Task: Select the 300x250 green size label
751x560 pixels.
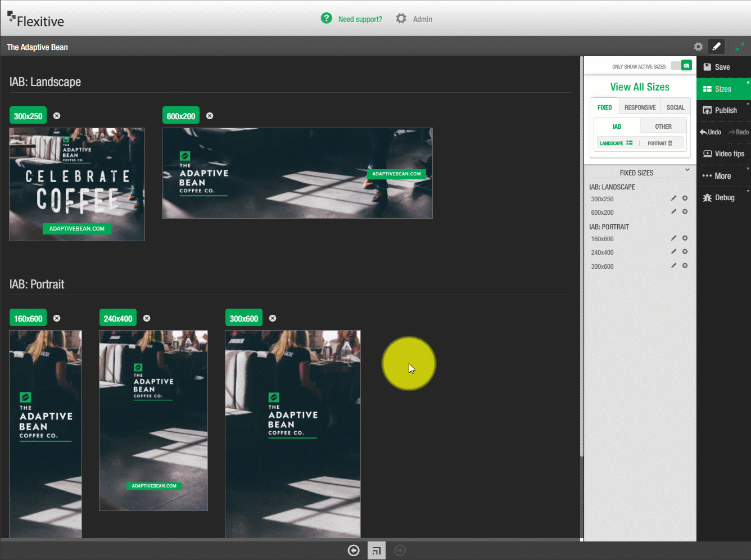Action: 28,116
